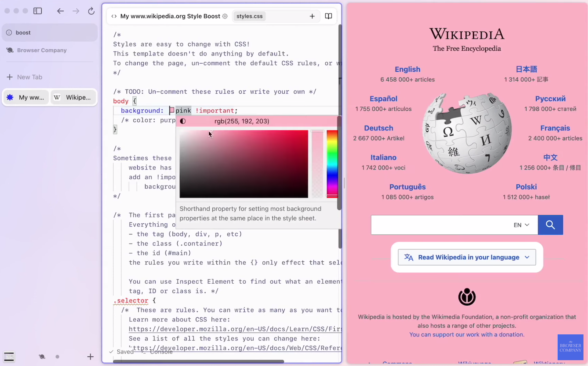Screen dimensions: 588x366
Task: Adjust the rainbow hue slider
Action: point(332,164)
